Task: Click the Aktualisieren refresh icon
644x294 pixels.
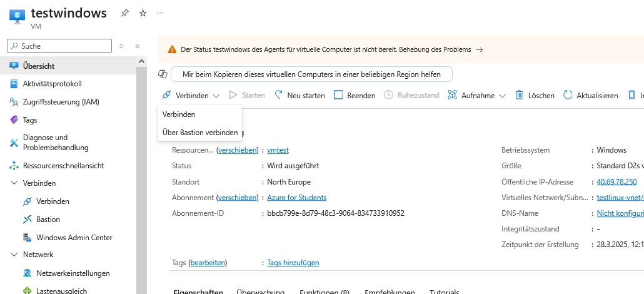Action: pos(568,95)
